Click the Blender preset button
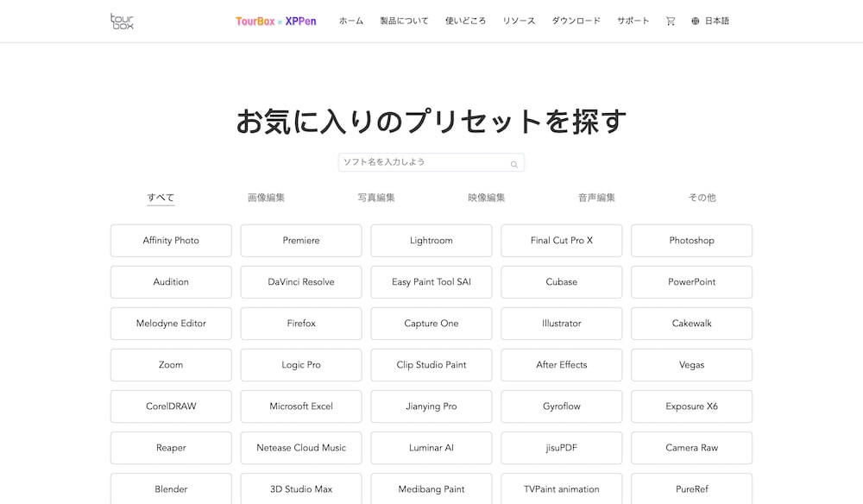 [x=171, y=489]
